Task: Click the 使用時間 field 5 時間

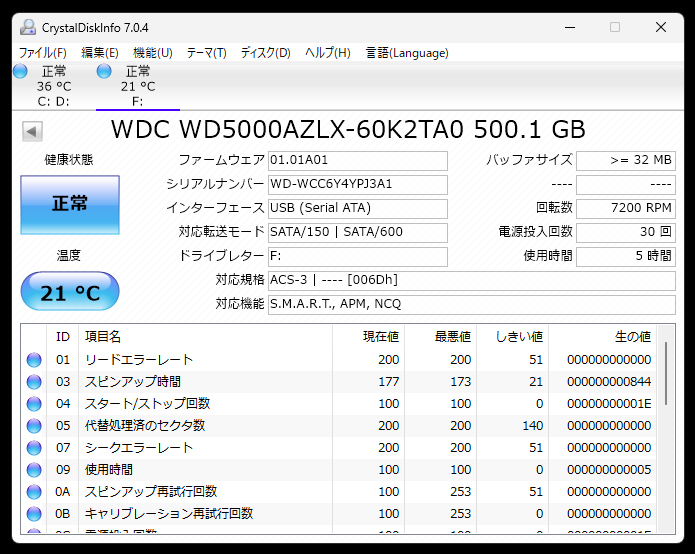Action: (626, 256)
